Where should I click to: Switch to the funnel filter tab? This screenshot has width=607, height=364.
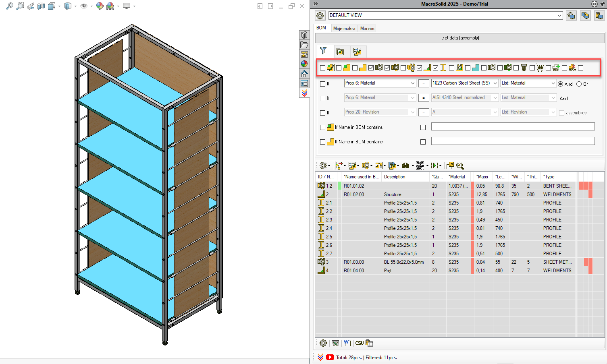323,51
